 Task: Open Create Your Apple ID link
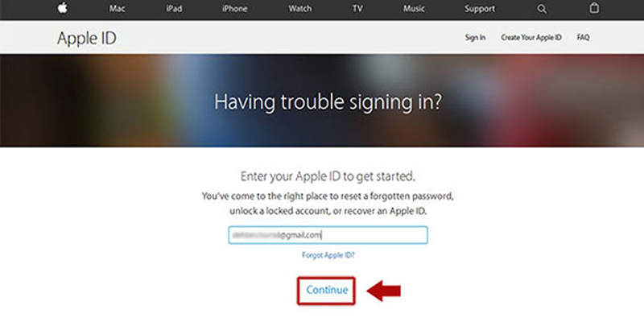(x=531, y=37)
